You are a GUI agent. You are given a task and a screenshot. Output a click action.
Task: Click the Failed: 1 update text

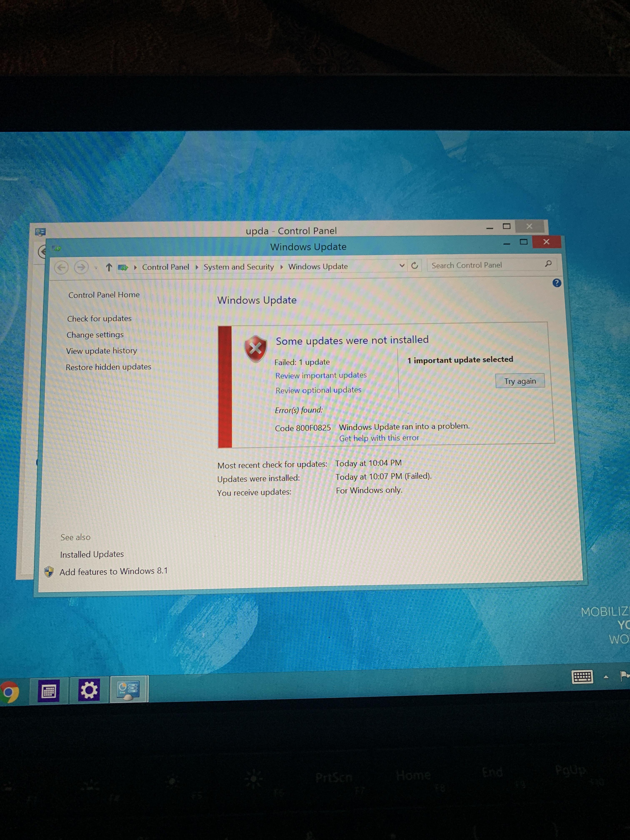point(302,362)
